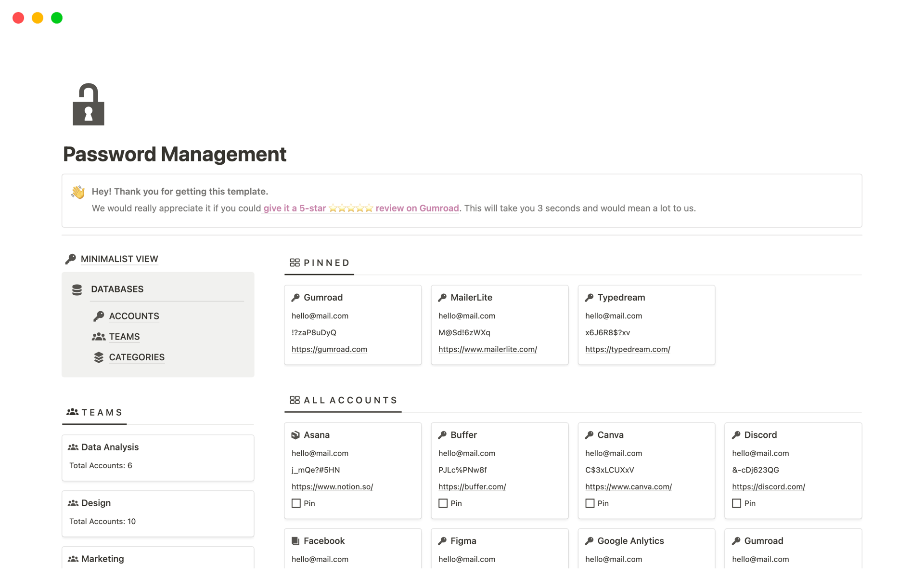Select the PINNED view tab
The width and height of the screenshot is (924, 578).
(320, 263)
